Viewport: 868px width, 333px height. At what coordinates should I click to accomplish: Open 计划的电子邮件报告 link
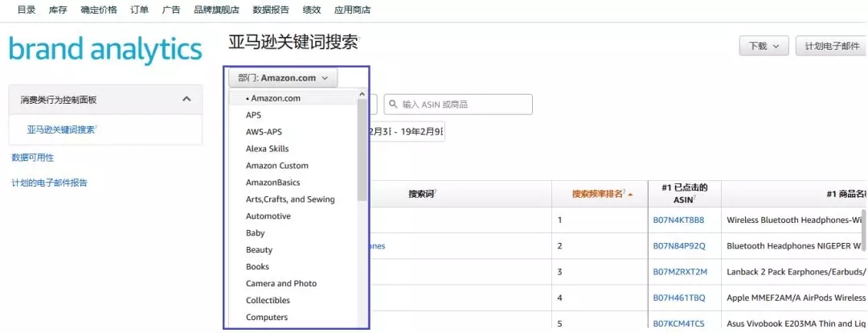click(49, 183)
